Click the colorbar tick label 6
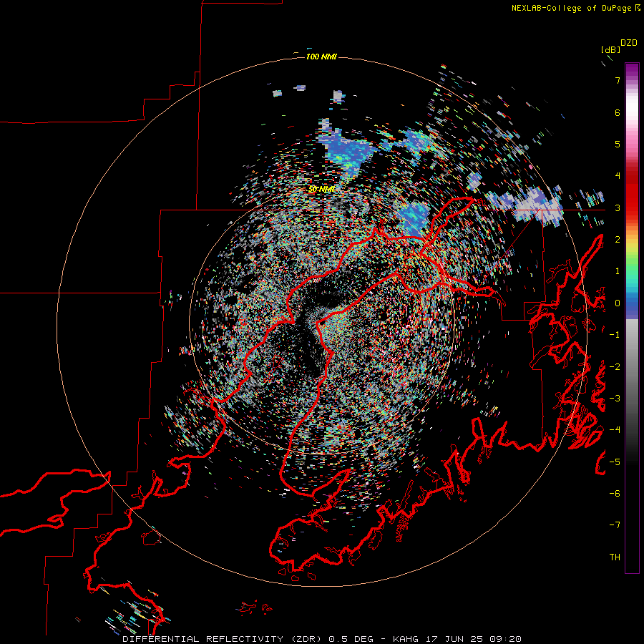The width and height of the screenshot is (644, 644). pyautogui.click(x=618, y=112)
